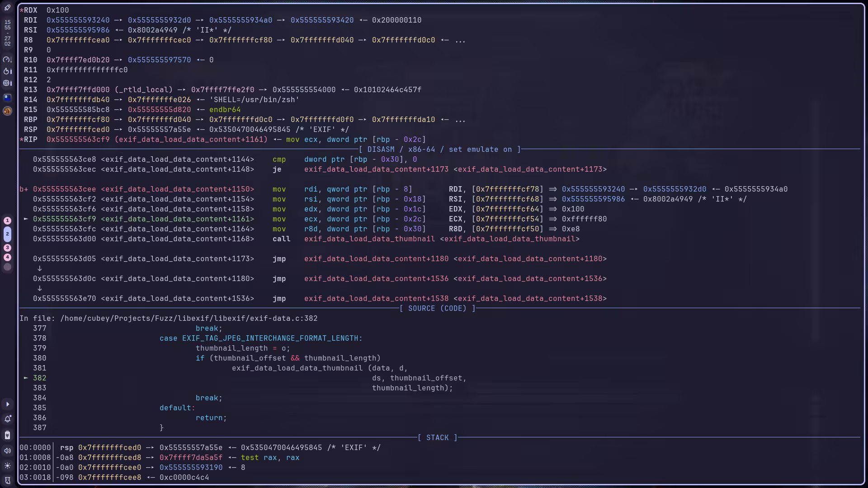Viewport: 868px width, 488px height.
Task: Click the round avatar tray icon
Action: 7,111
